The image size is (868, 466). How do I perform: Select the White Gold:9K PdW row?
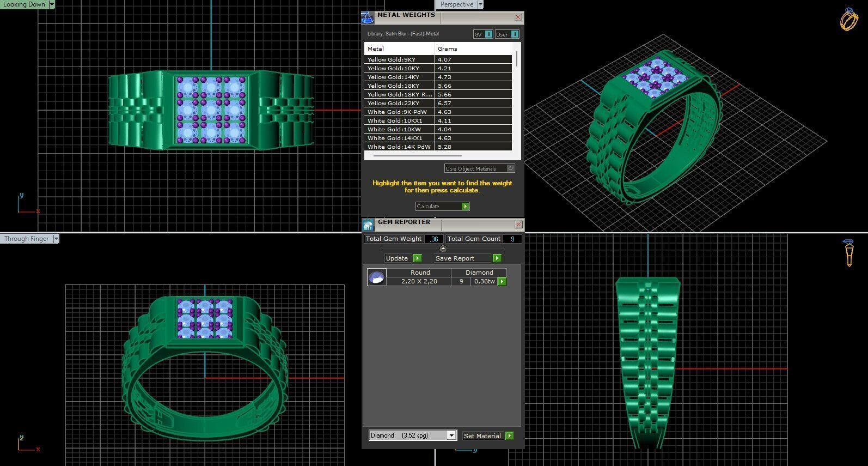[x=438, y=112]
